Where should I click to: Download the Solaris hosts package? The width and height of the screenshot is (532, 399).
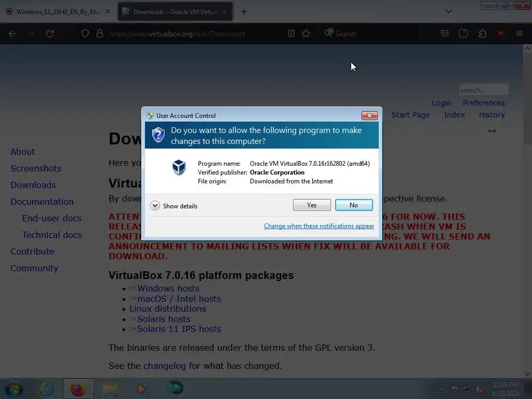click(164, 319)
